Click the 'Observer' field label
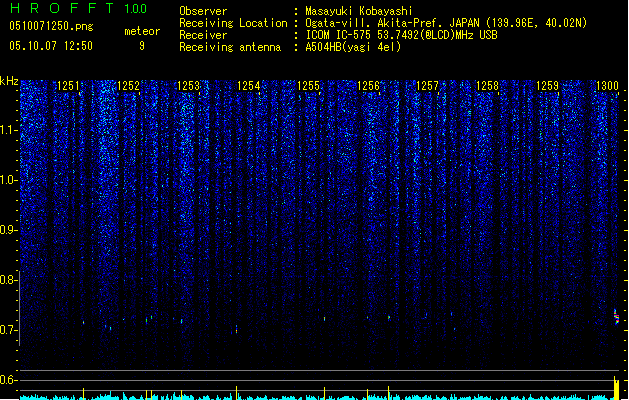 click(x=203, y=11)
